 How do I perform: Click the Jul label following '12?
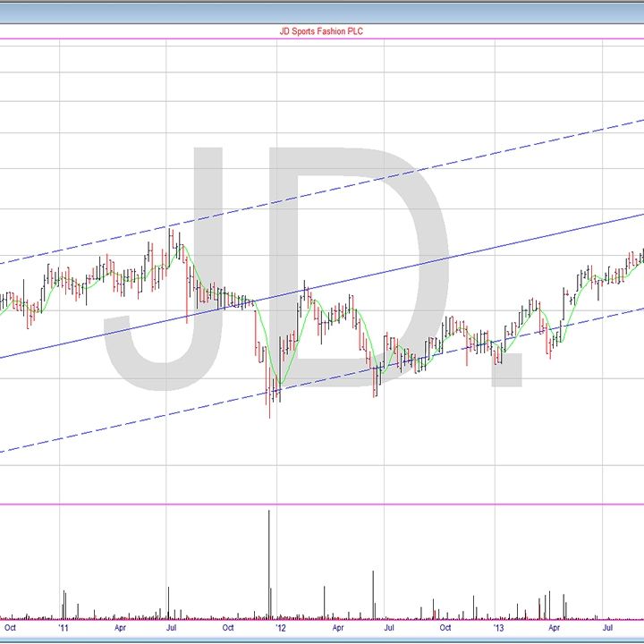click(390, 629)
